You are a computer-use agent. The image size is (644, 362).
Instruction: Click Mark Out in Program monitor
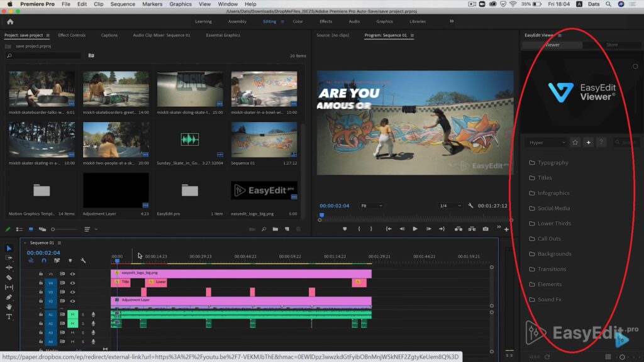pyautogui.click(x=371, y=229)
